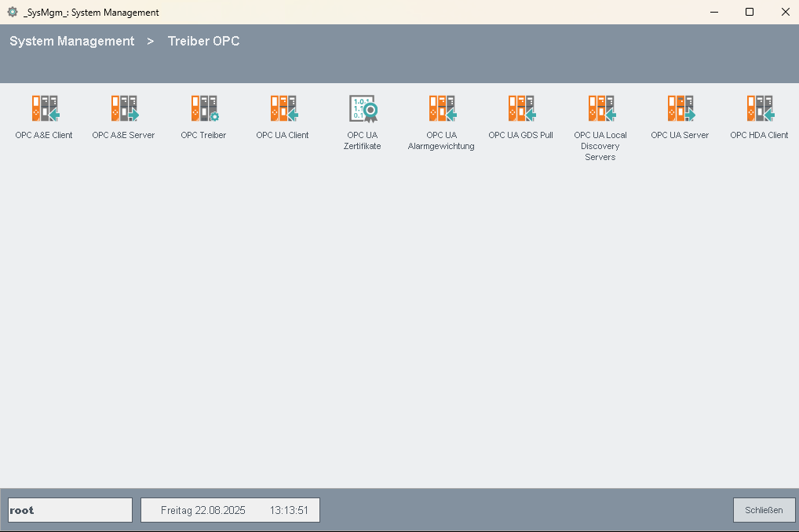
Task: Close the window with the X button
Action: point(785,12)
